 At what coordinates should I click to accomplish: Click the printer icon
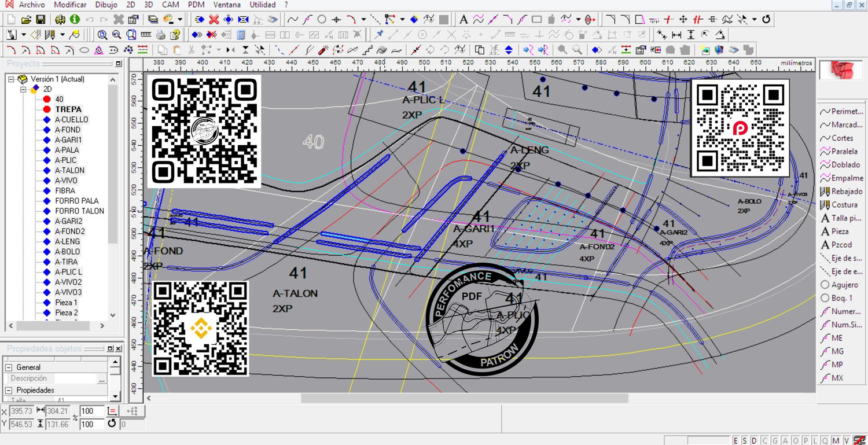pyautogui.click(x=161, y=35)
